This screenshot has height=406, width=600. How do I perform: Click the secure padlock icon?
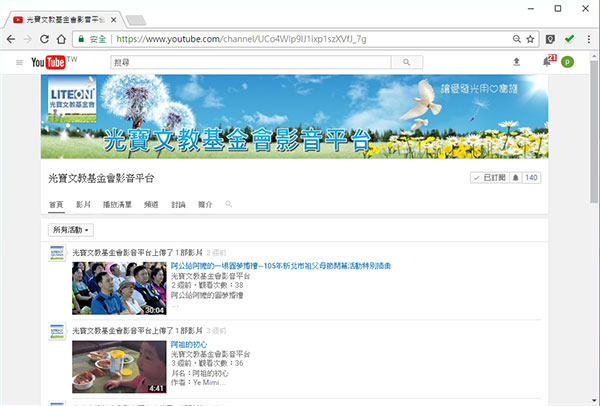[x=81, y=39]
